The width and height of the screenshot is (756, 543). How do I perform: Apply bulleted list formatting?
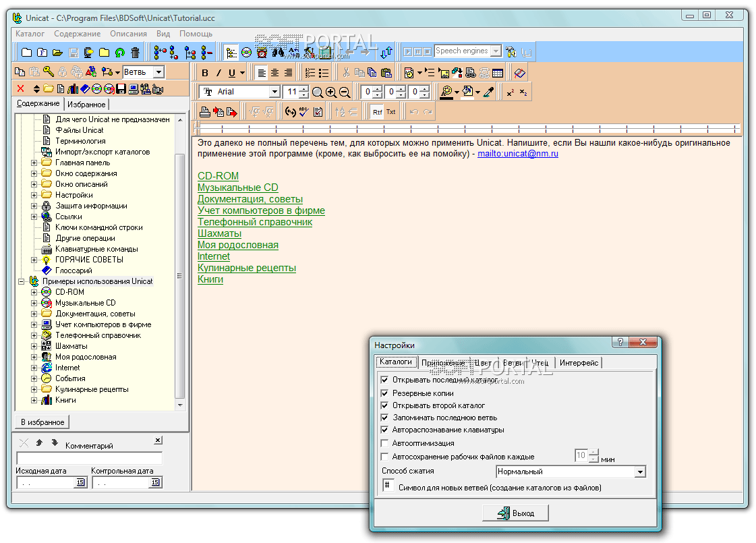324,74
